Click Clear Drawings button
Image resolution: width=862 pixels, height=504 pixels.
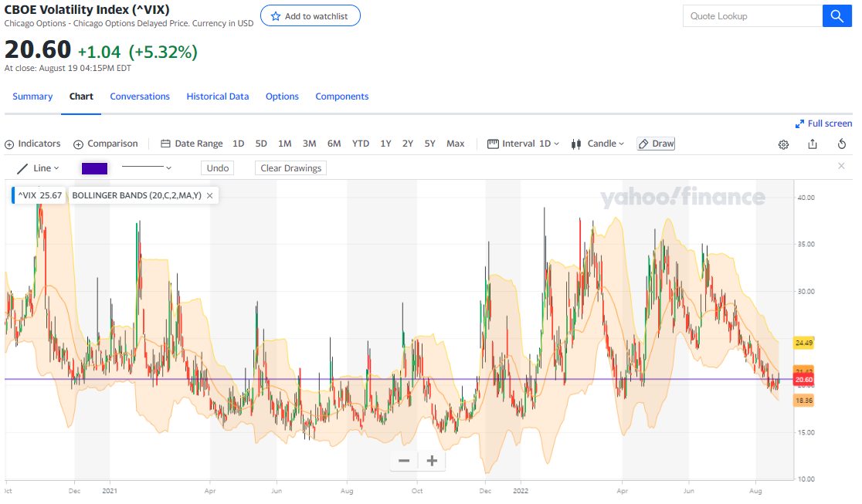(x=291, y=168)
